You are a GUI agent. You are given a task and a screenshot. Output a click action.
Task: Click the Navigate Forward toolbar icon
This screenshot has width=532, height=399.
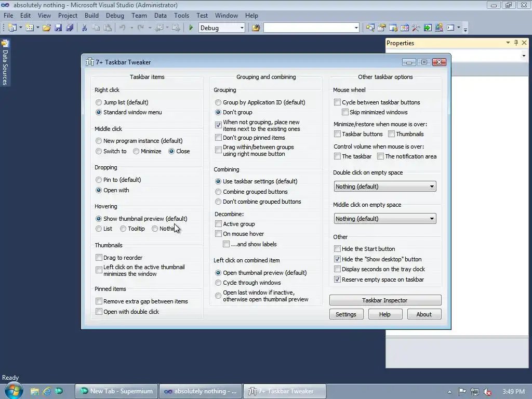click(176, 28)
